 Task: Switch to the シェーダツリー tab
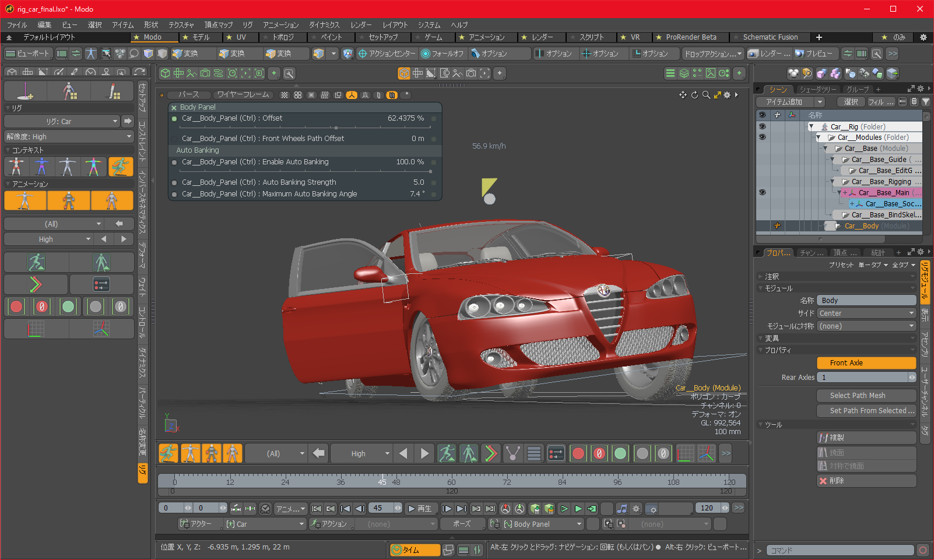(817, 89)
